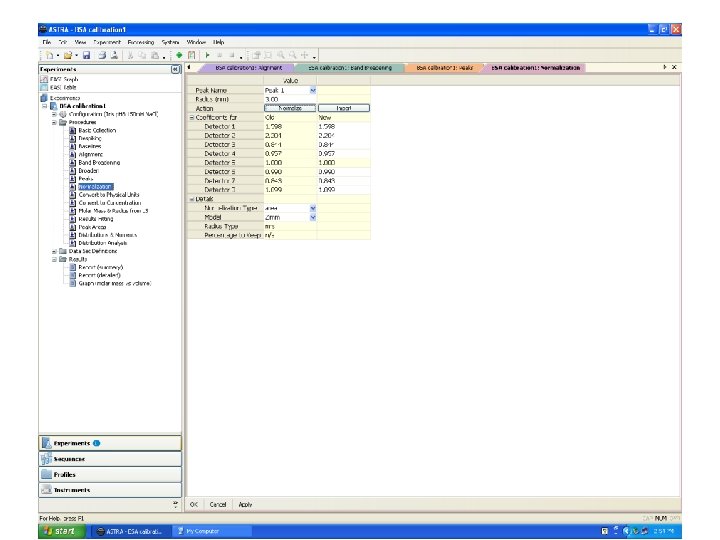Switch to the BSA calibration1: Alignment tab
This screenshot has height=540, width=720.
point(248,68)
